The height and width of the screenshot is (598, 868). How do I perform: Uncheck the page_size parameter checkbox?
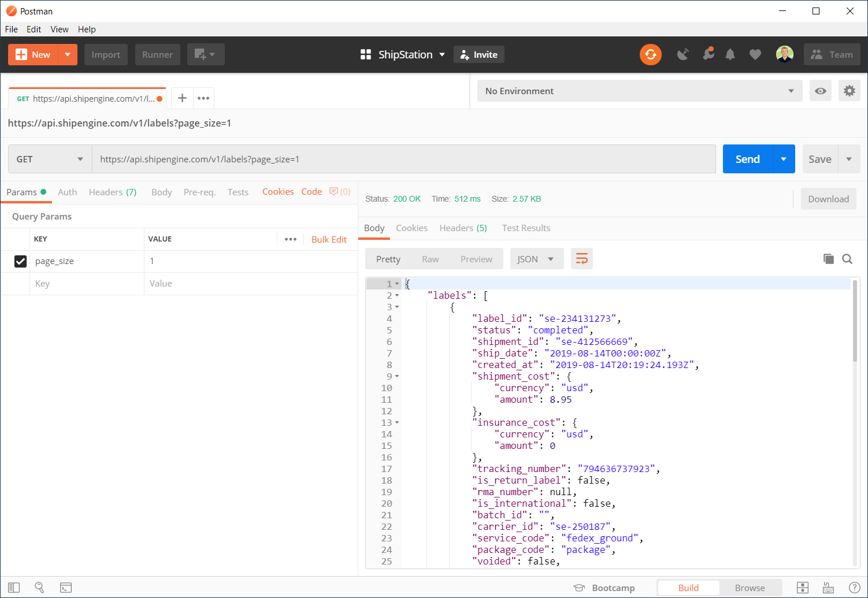20,261
